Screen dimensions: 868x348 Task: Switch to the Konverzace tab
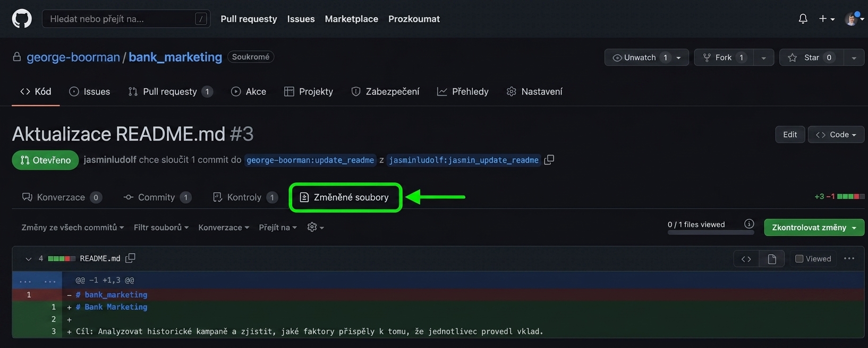tap(62, 197)
